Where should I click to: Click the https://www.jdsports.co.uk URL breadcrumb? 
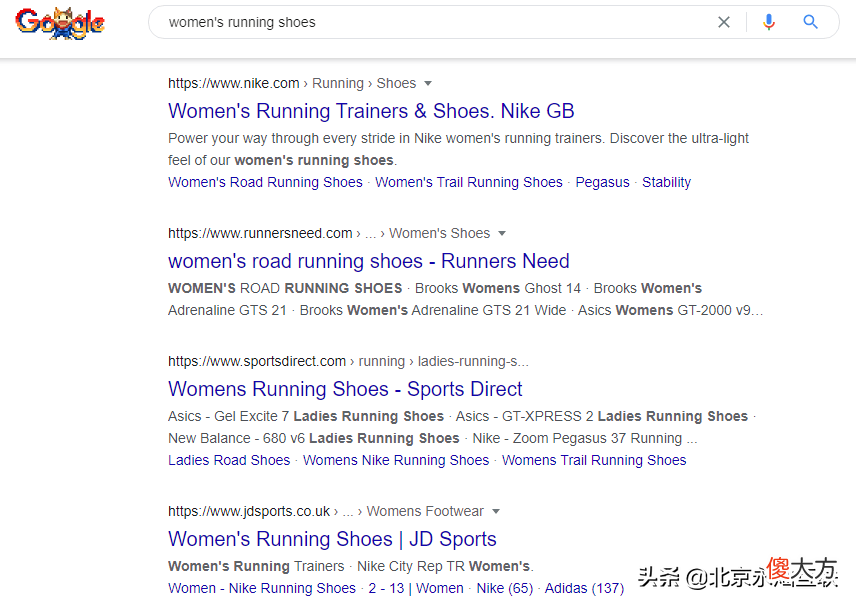[249, 512]
